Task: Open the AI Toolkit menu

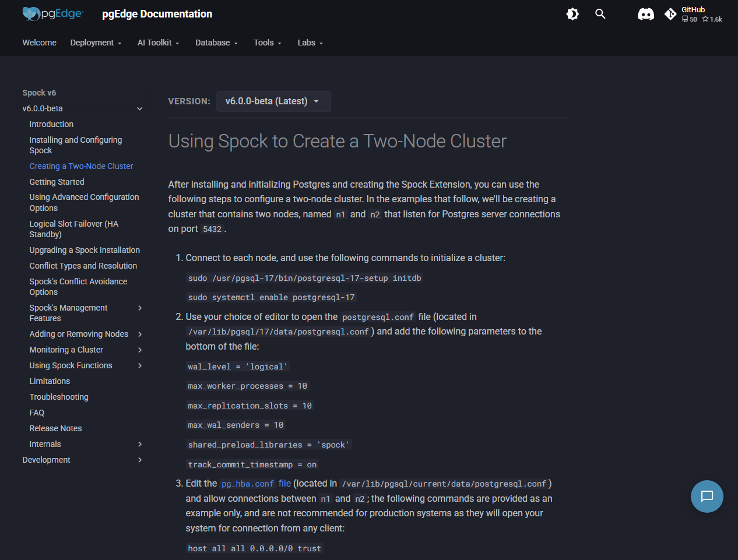Action: pos(159,43)
